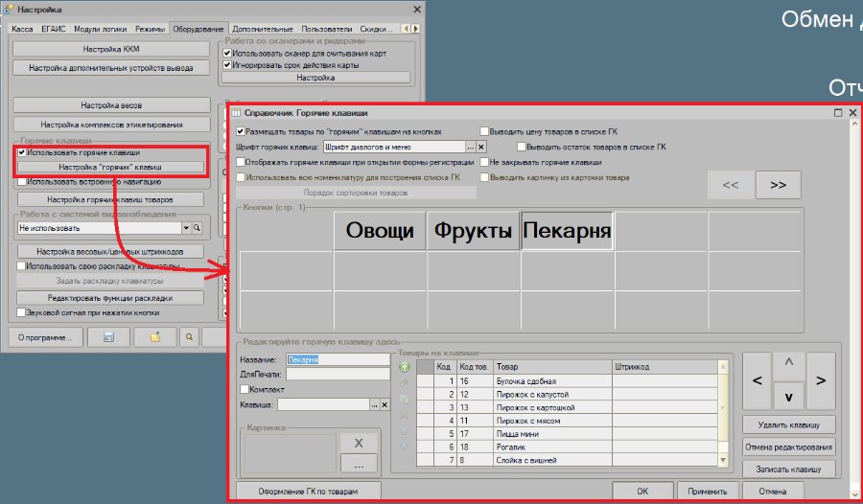Screen dimensions: 863x504
Task: Click the magnifier icon at bottom of Настройка window
Action: tap(189, 337)
